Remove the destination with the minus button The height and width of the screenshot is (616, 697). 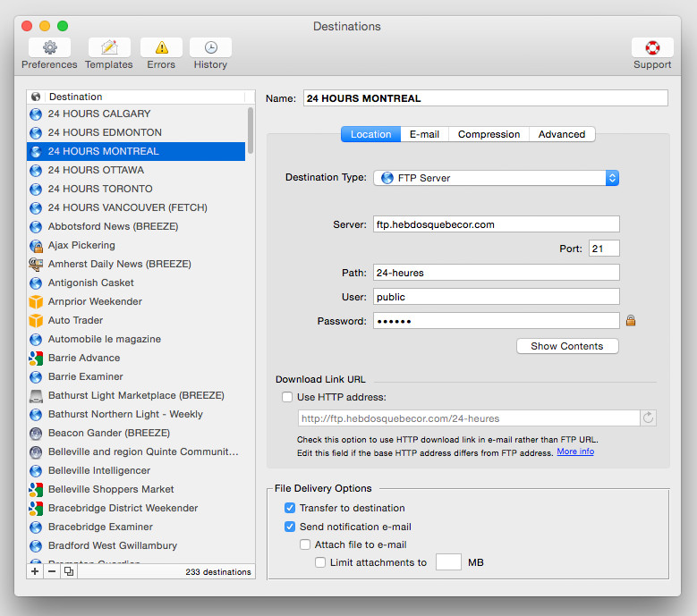(x=52, y=571)
